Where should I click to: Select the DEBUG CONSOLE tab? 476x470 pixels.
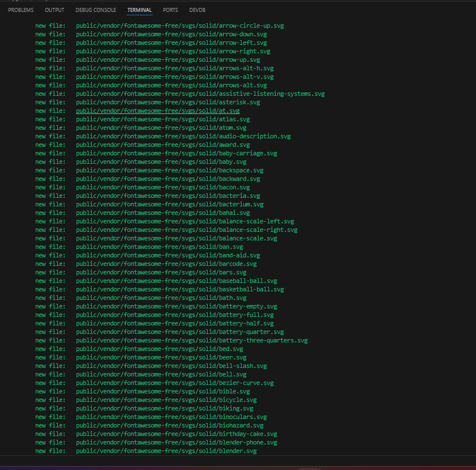coord(96,10)
